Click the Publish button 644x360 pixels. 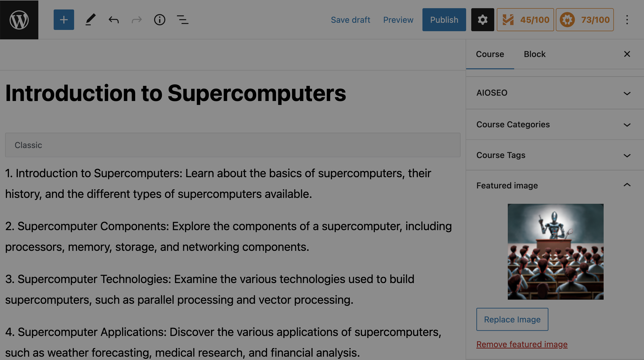444,20
